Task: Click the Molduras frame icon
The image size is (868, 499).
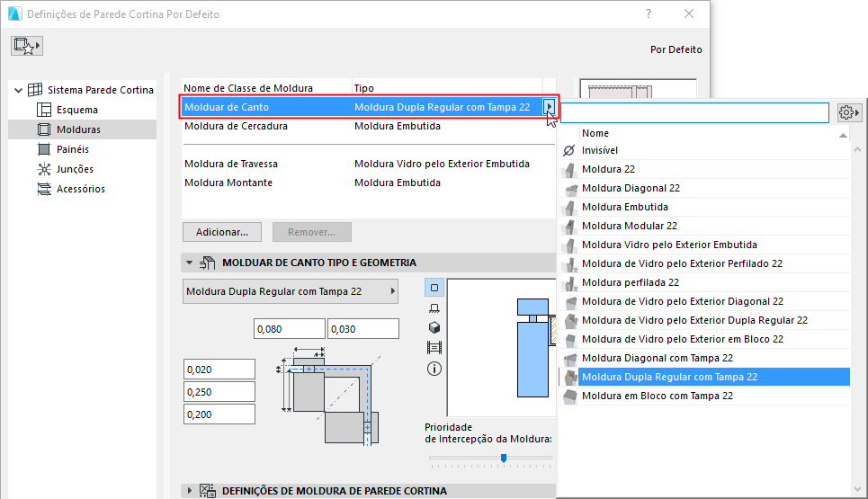Action: (x=44, y=129)
